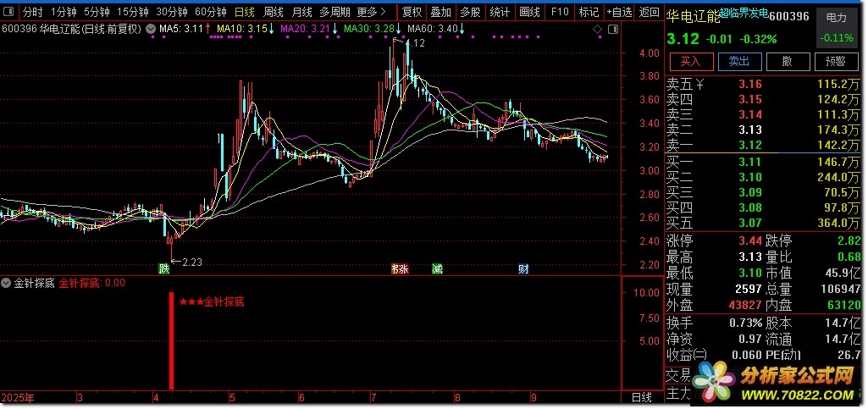Click the 超临界发电 concept tag
This screenshot has height=409, width=868.
tap(744, 13)
